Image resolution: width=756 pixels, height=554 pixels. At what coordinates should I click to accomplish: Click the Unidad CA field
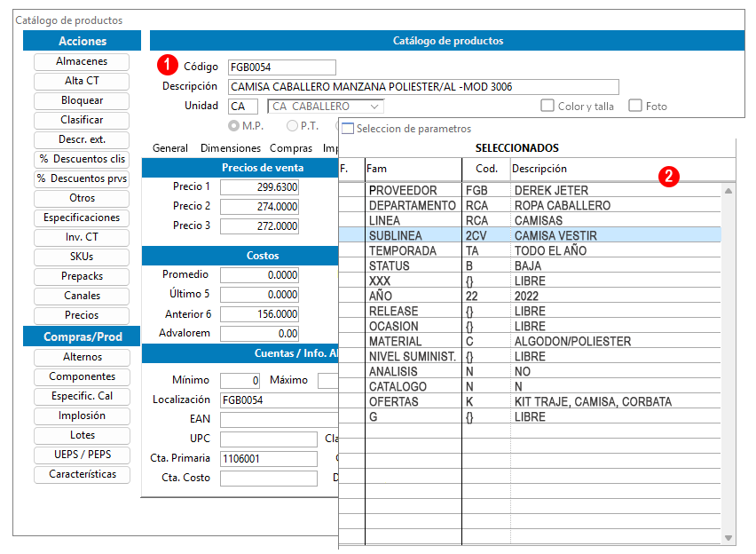(243, 107)
